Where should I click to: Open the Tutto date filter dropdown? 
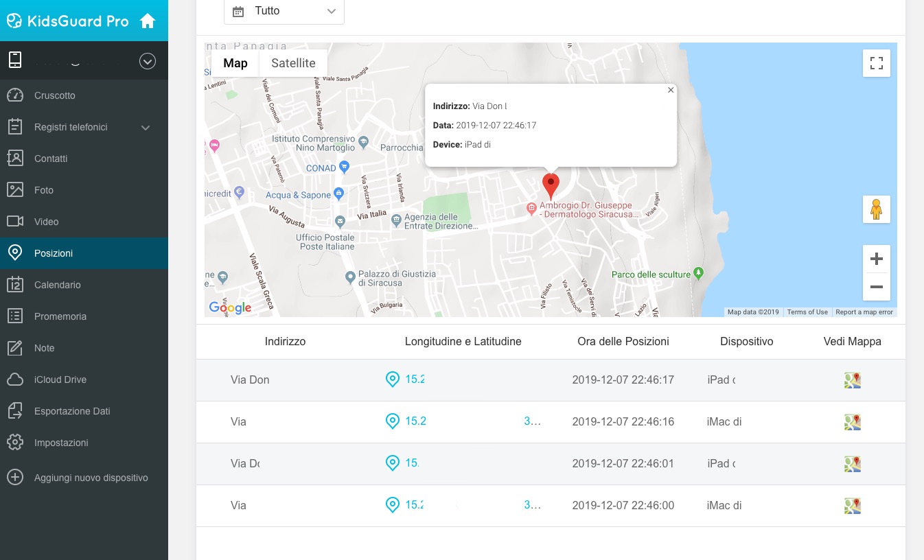(284, 12)
